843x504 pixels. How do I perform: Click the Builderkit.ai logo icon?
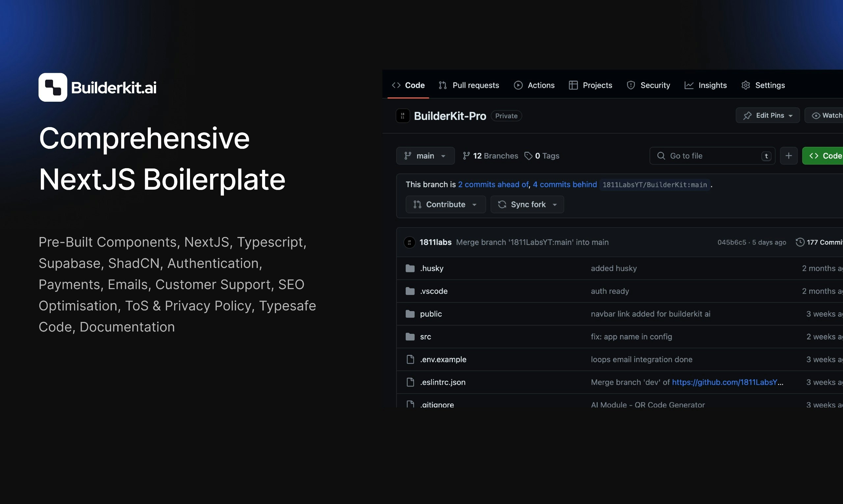coord(53,87)
